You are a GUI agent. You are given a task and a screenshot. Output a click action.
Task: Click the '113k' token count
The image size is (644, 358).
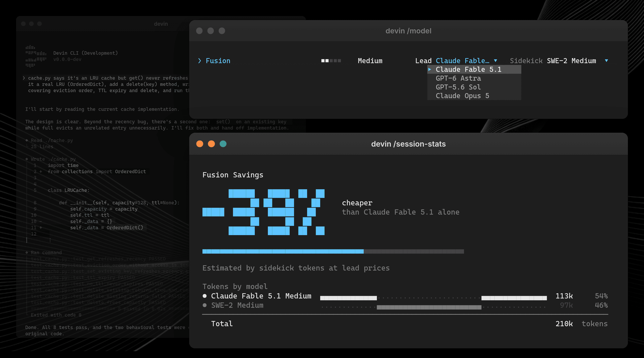pos(564,296)
